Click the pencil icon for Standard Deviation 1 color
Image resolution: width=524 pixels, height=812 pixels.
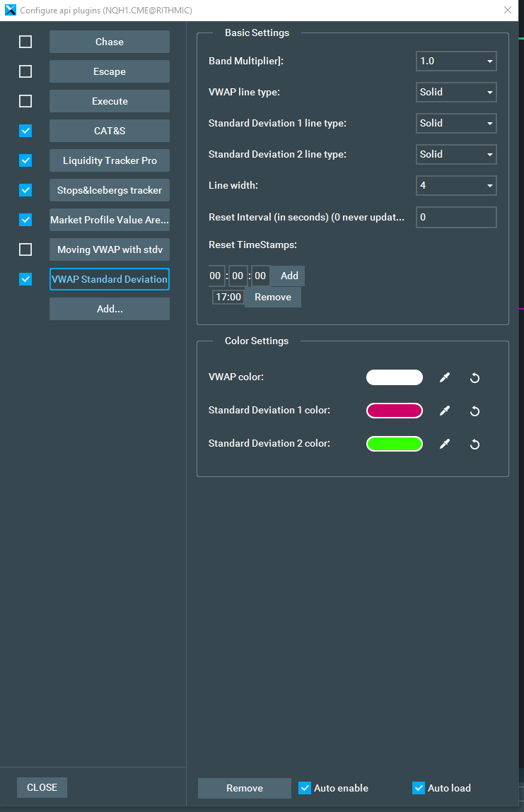coord(445,411)
